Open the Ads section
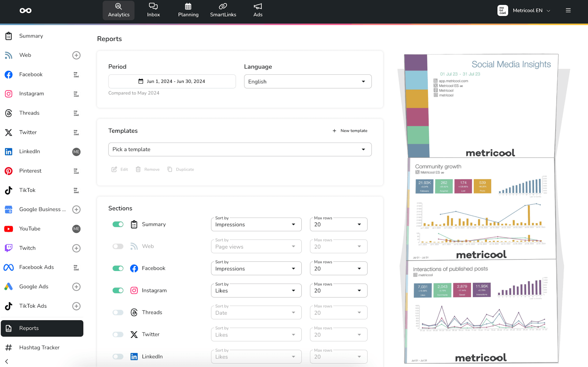 tap(258, 10)
